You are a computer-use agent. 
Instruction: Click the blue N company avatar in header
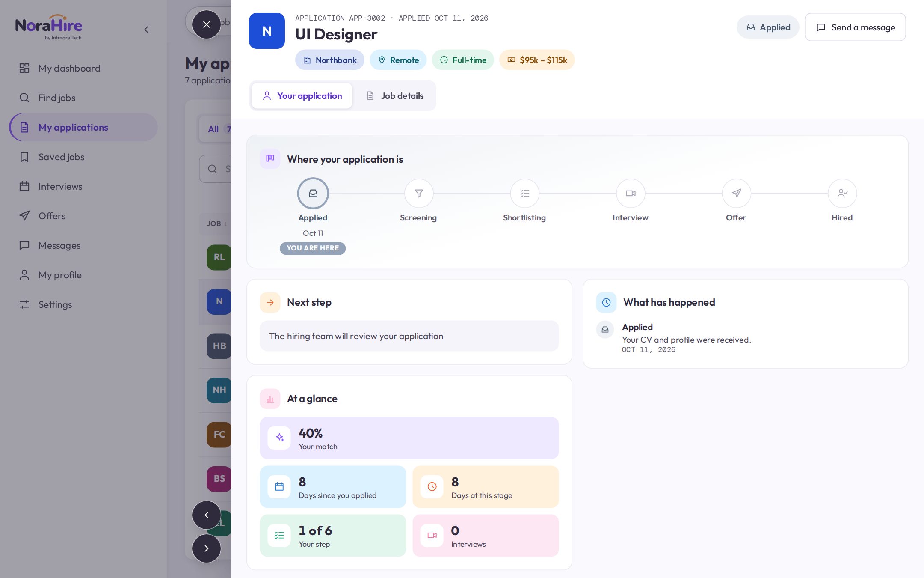(x=267, y=31)
